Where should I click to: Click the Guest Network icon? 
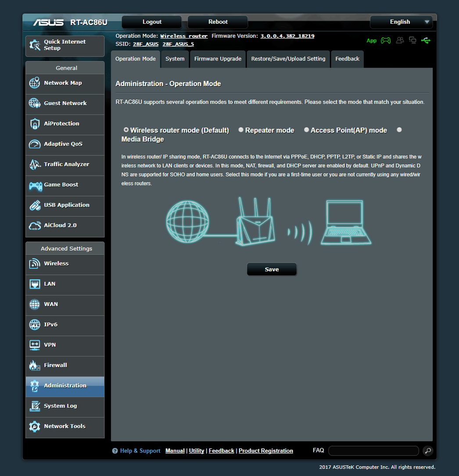tap(35, 103)
